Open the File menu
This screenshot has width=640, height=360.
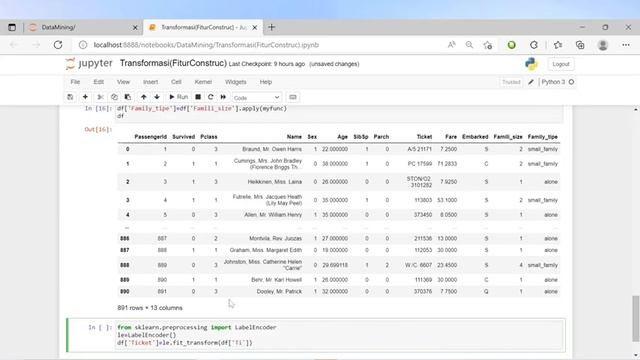click(75, 82)
